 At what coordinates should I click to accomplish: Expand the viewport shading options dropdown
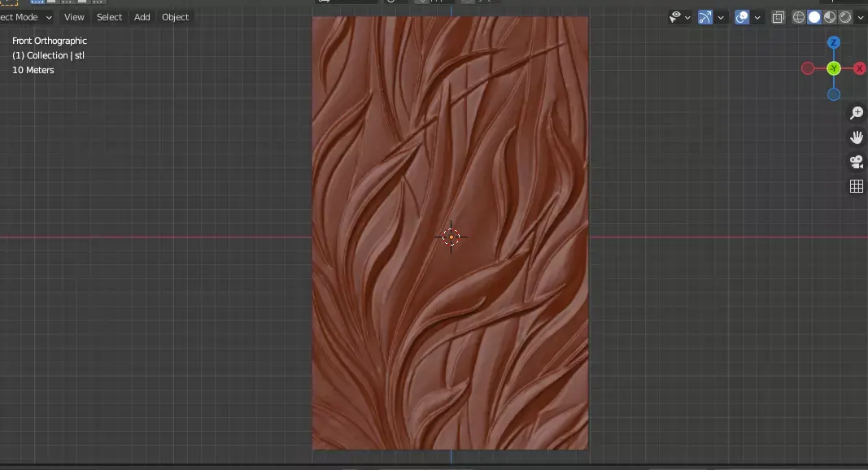[x=861, y=18]
